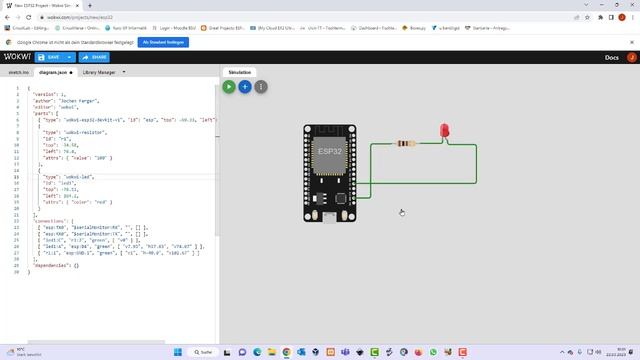Open WhatsApp from the taskbar

433,352
